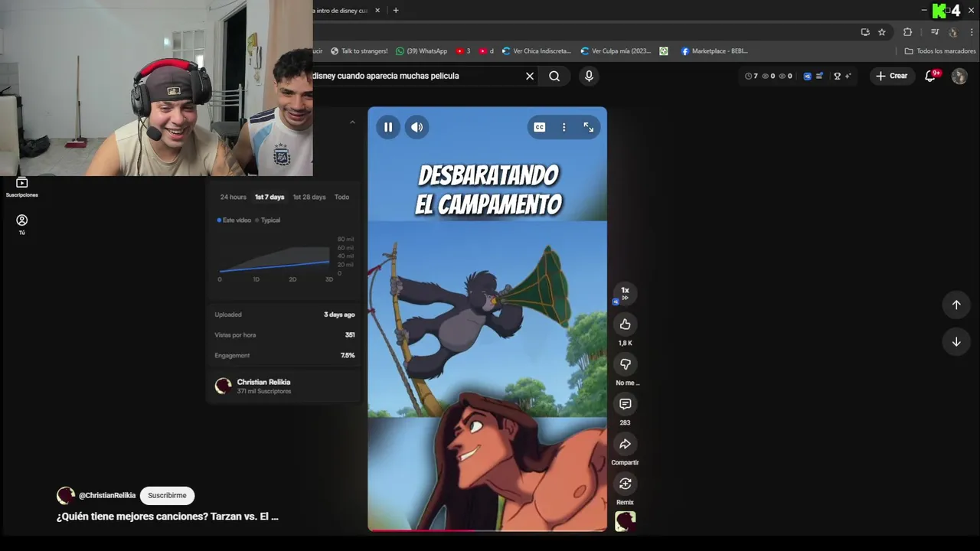The width and height of the screenshot is (980, 551).
Task: Enter fullscreen with the expand arrows icon
Action: (589, 127)
